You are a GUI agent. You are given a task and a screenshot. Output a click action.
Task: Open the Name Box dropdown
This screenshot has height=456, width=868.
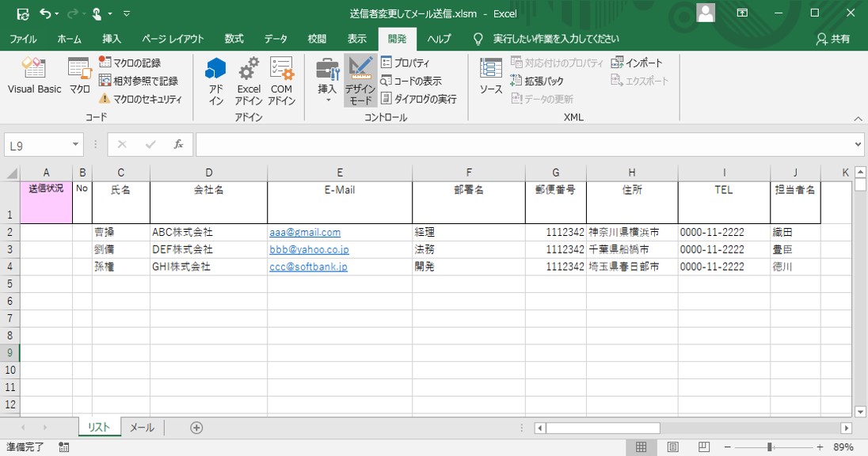(75, 145)
